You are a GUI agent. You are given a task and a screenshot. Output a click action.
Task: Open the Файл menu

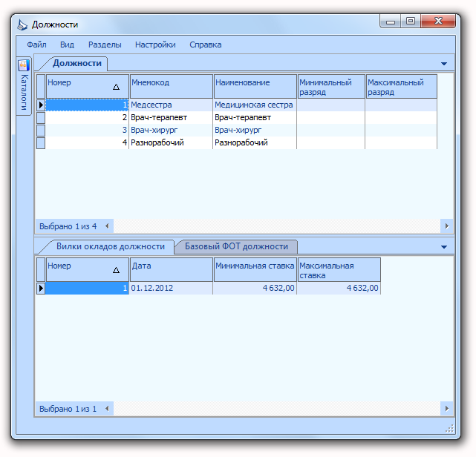pyautogui.click(x=36, y=45)
